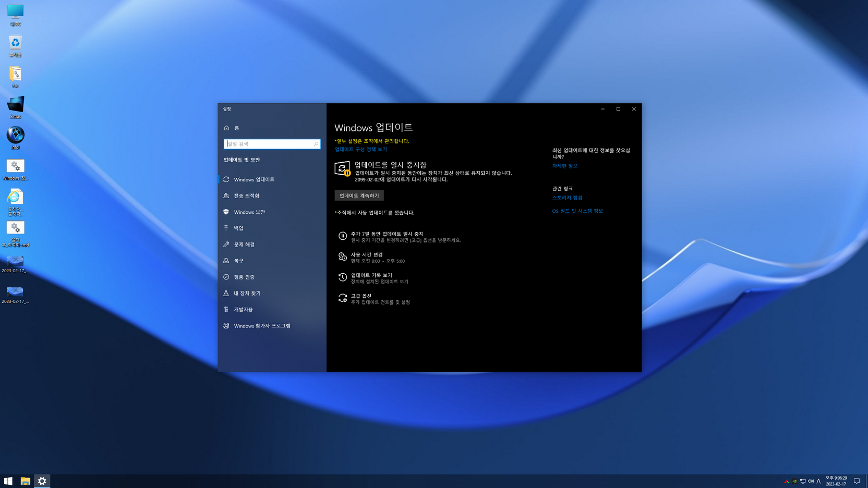
Task: Click the clock icon for 사용 시간 변경
Action: (x=342, y=257)
